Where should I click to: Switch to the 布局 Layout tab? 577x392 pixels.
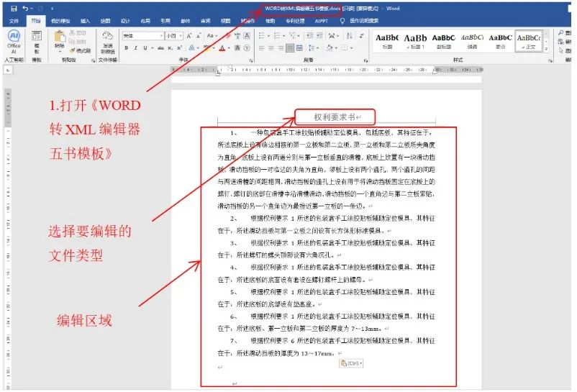coord(145,21)
